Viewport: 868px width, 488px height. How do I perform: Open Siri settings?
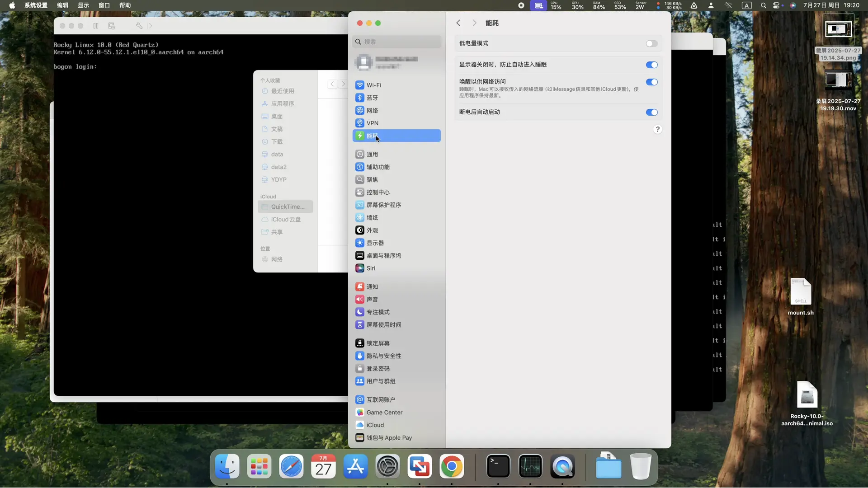pyautogui.click(x=396, y=268)
